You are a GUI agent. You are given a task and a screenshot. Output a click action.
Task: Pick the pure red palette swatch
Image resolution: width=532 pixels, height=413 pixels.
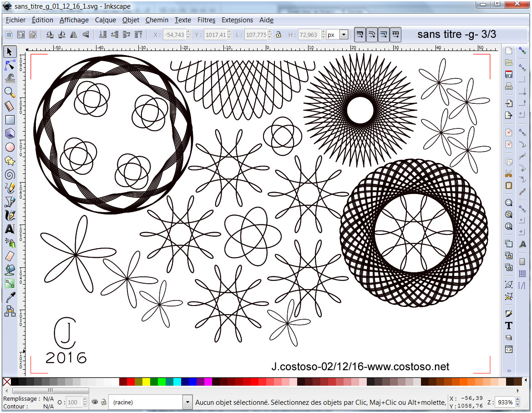pos(131,382)
